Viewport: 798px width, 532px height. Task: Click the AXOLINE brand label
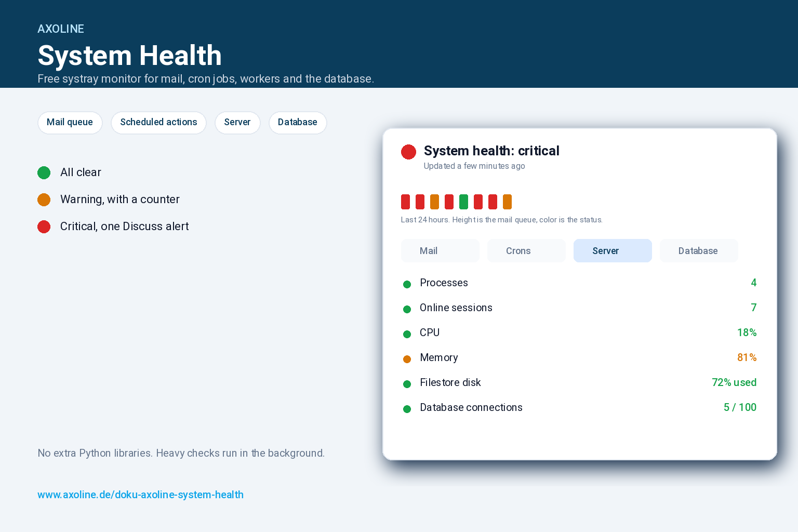pyautogui.click(x=61, y=29)
